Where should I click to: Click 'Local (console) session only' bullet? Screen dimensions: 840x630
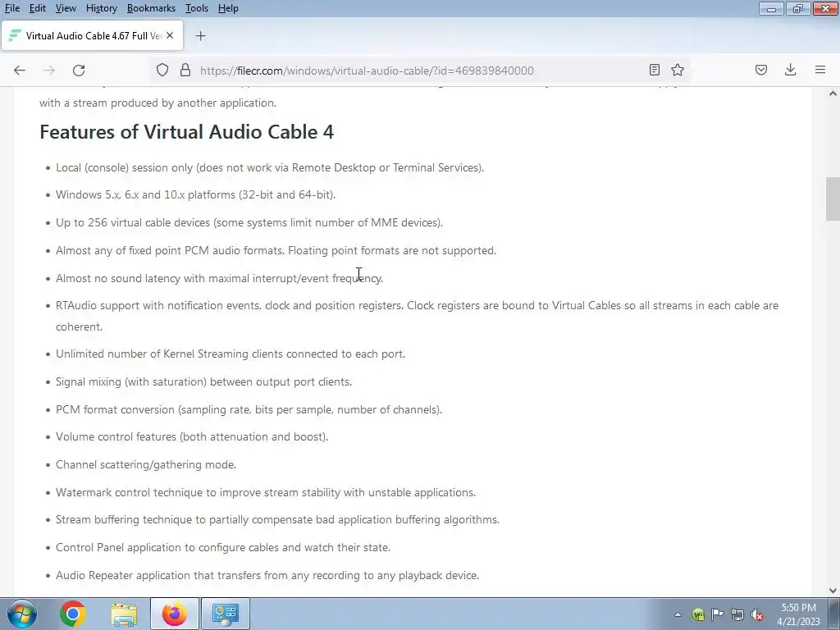[270, 167]
